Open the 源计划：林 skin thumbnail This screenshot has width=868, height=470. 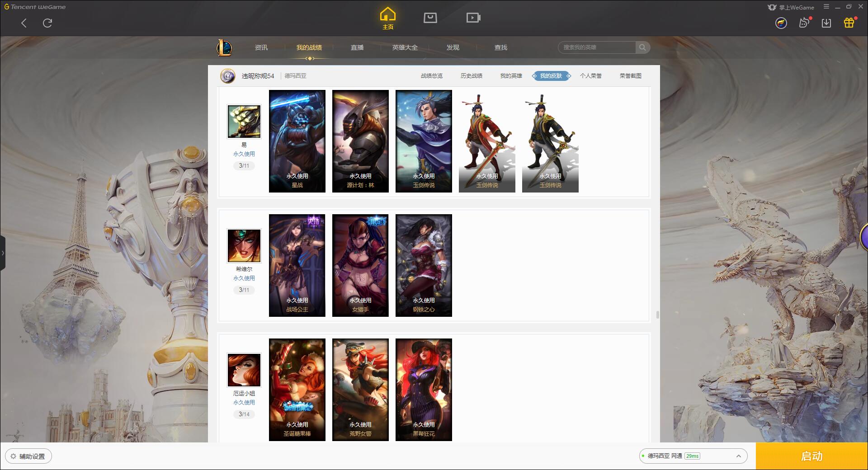tap(360, 141)
